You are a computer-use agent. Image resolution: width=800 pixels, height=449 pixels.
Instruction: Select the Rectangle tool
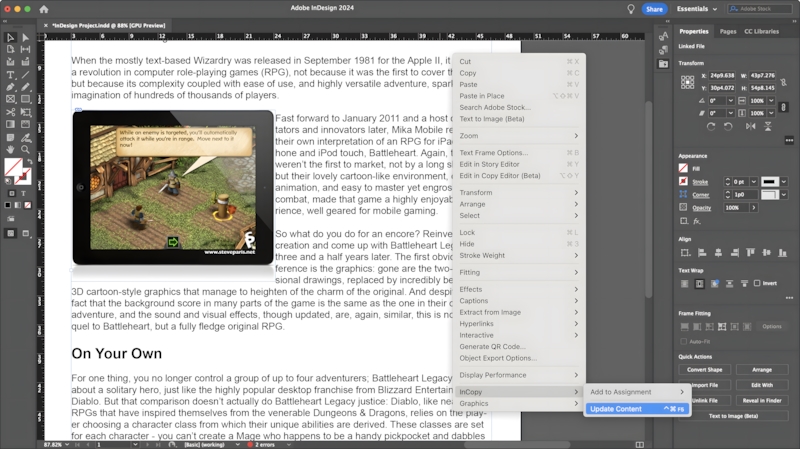26,99
